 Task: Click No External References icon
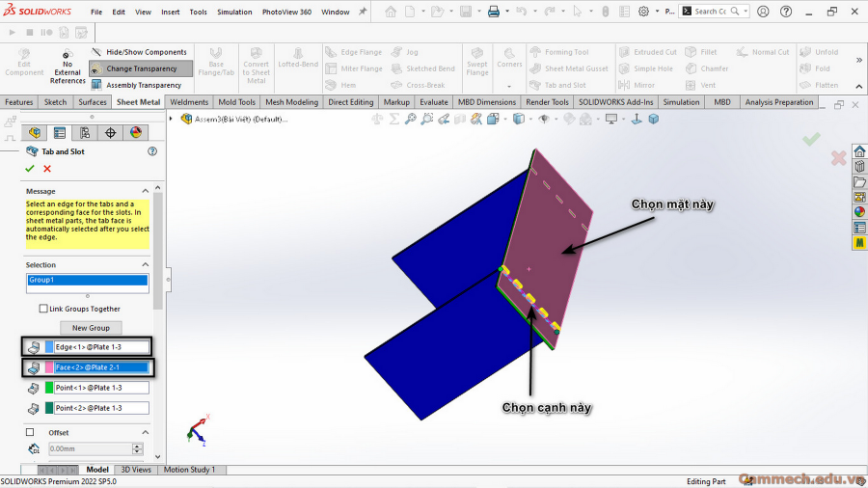(68, 67)
